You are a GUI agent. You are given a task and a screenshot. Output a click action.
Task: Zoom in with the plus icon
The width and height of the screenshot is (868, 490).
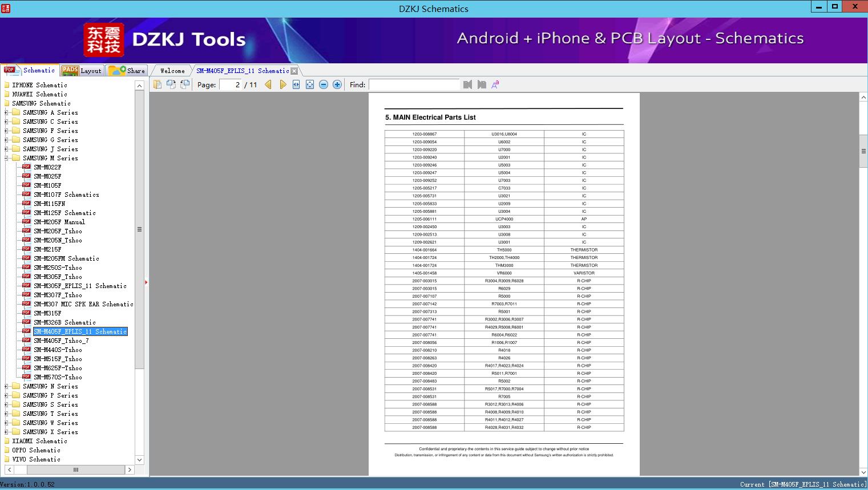coord(337,84)
